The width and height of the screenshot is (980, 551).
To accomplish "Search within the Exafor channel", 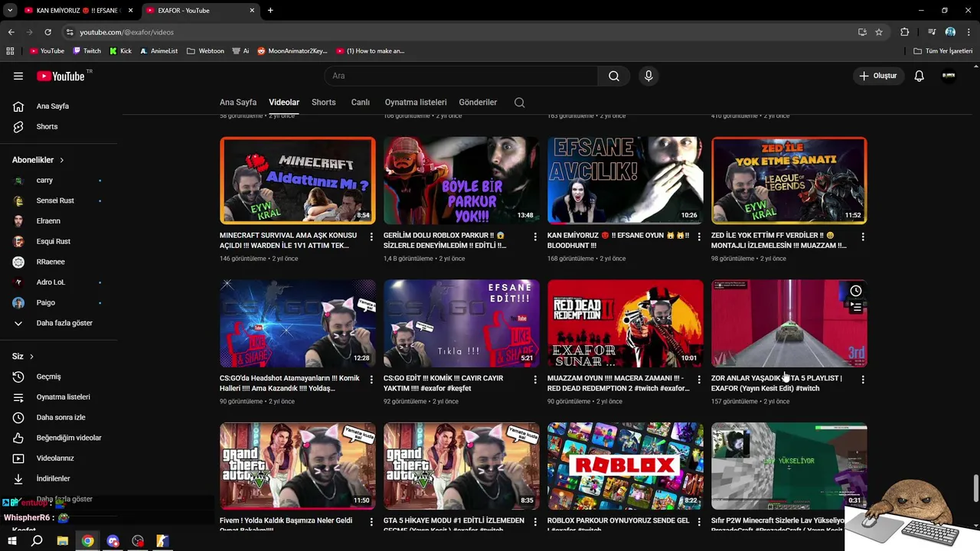I will [519, 103].
